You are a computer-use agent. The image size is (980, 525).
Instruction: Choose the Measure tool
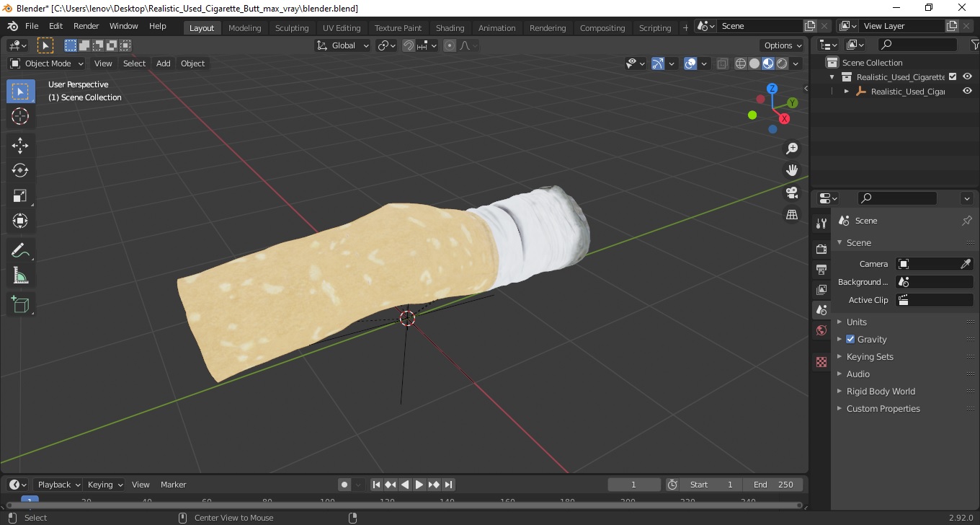pyautogui.click(x=20, y=275)
